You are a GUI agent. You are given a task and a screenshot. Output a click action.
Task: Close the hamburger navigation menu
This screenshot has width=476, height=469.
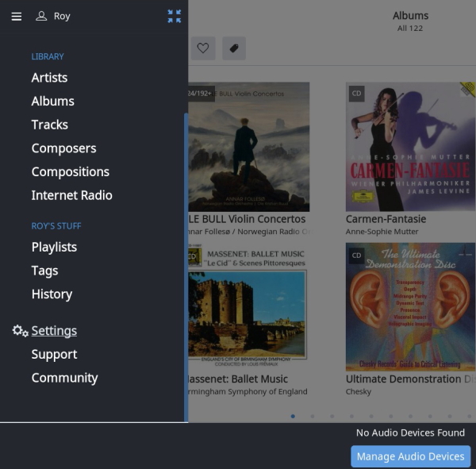click(17, 17)
